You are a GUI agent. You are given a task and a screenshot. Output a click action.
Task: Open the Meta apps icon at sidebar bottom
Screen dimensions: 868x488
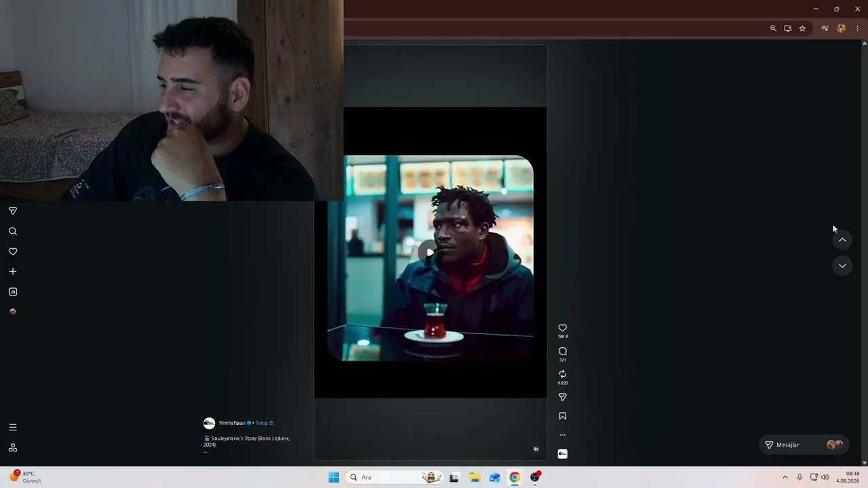13,448
